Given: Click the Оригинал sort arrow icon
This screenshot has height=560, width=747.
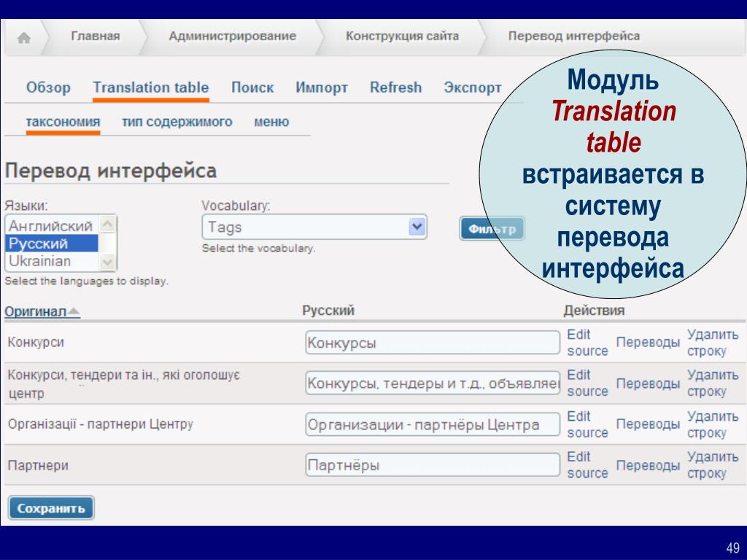Looking at the screenshot, I should (74, 311).
